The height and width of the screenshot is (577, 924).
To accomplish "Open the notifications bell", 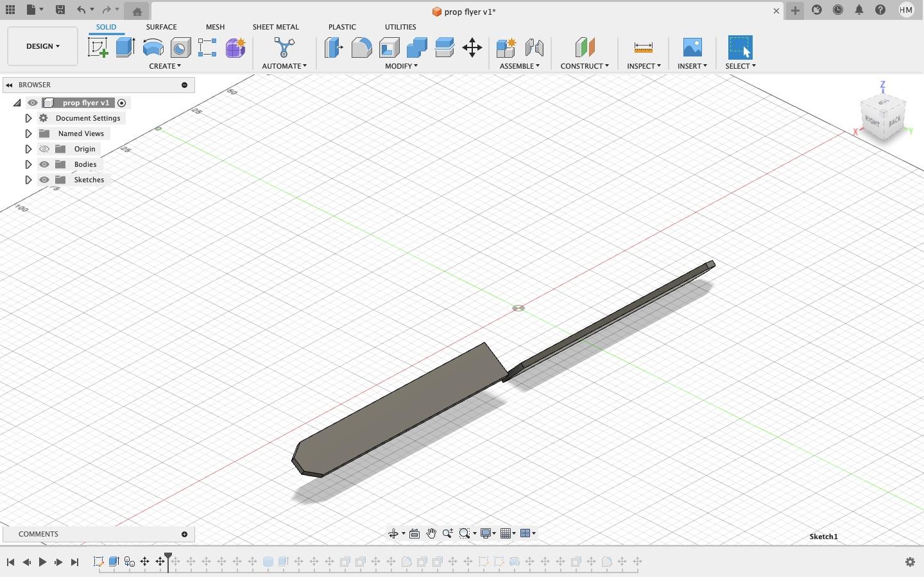I will [859, 10].
